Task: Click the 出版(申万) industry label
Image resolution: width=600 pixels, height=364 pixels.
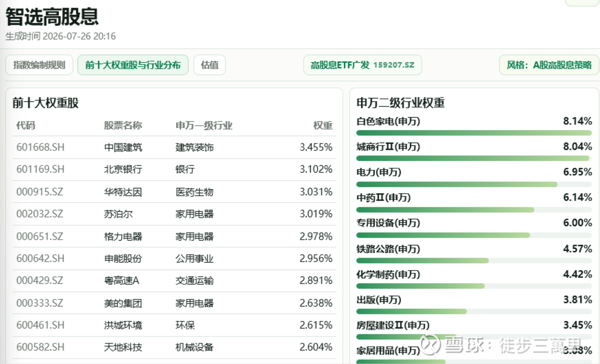Action: pyautogui.click(x=379, y=300)
